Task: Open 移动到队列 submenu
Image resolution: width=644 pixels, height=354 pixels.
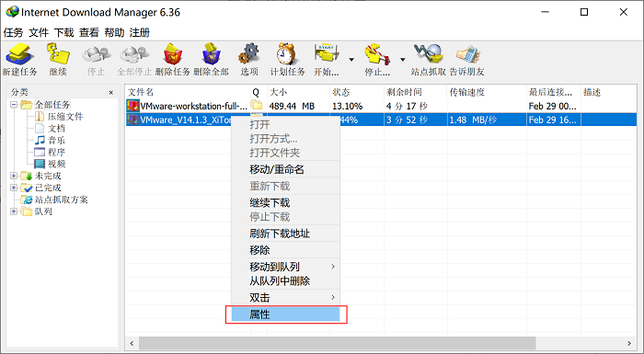Action: point(285,267)
